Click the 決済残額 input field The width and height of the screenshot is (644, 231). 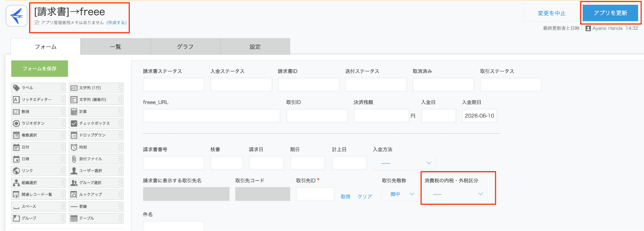[x=381, y=116]
